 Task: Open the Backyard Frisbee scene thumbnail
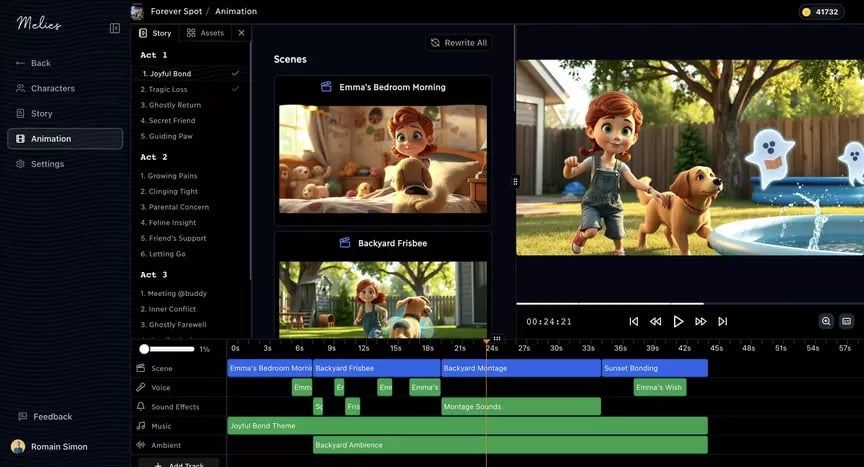(383, 299)
